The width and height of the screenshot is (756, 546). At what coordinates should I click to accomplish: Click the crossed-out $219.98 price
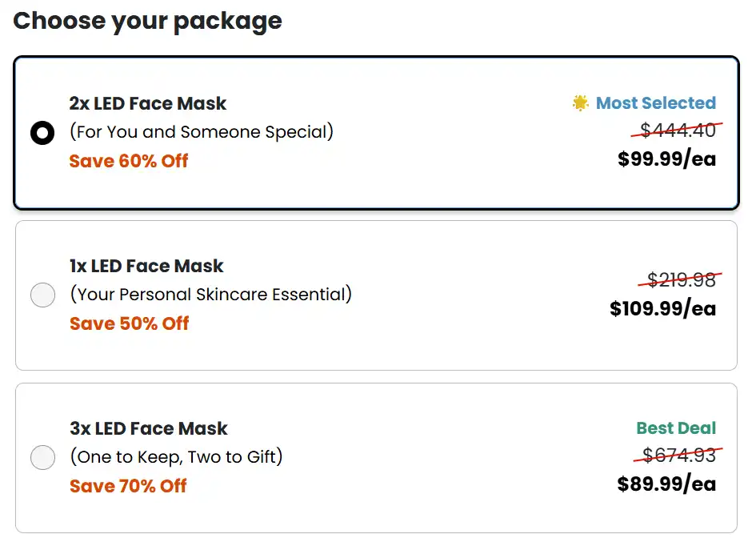[x=682, y=280]
